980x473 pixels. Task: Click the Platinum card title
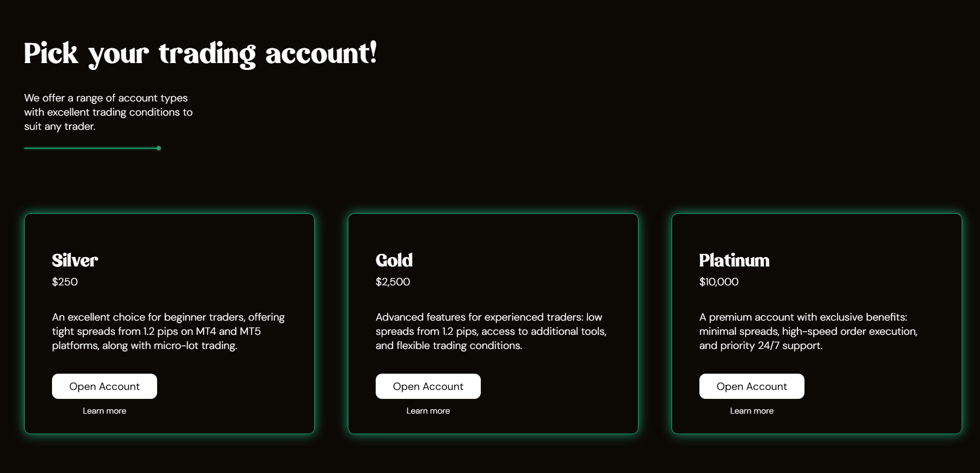click(x=734, y=260)
